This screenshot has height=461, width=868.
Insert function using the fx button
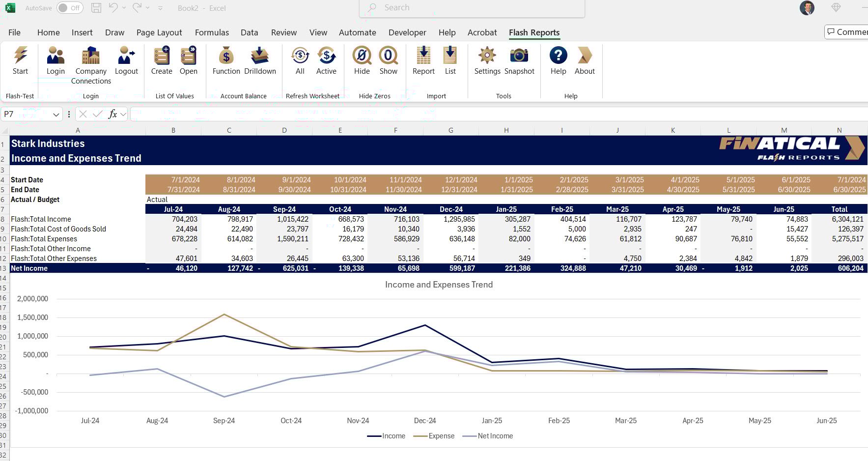pos(113,114)
